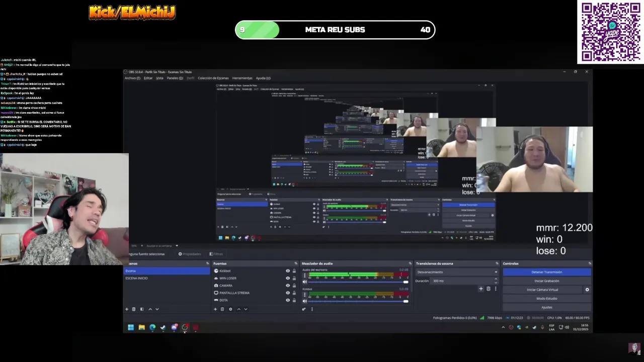Toggle visibility of Kickbot source
Screen dimensions: 644x362
pos(288,270)
